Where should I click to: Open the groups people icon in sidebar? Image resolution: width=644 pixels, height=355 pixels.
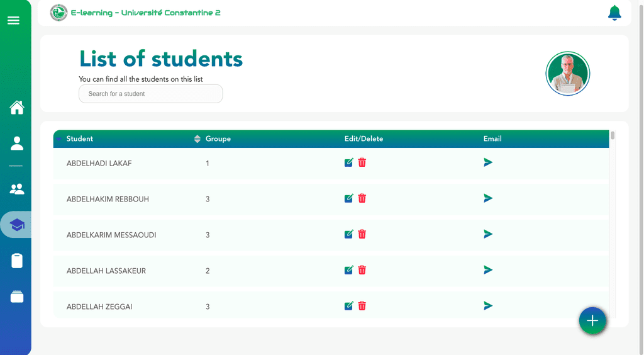coord(17,189)
